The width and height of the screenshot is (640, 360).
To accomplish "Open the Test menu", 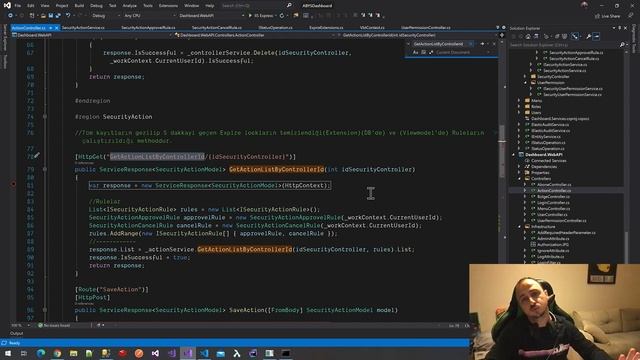I will (113, 6).
